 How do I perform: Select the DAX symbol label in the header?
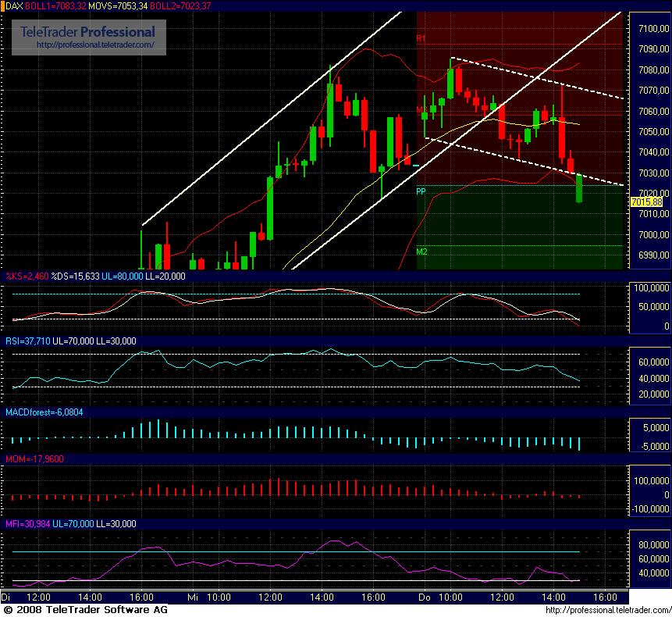pos(14,6)
